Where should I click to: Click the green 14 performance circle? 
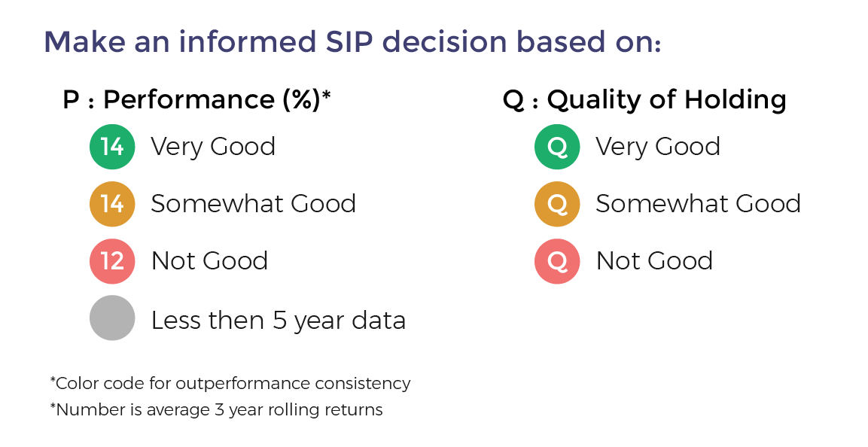pos(112,147)
